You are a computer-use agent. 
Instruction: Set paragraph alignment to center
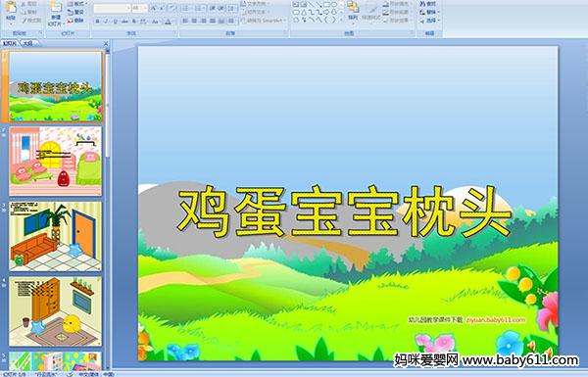[x=194, y=21]
